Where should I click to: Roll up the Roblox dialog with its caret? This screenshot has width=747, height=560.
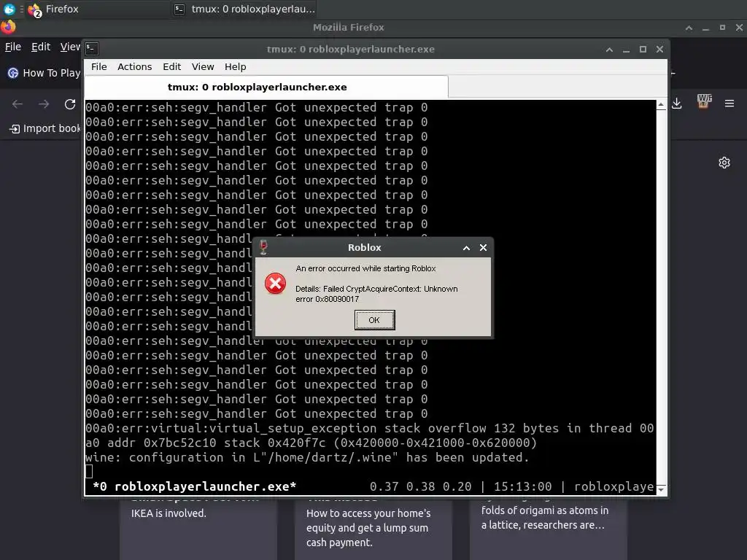pos(466,248)
